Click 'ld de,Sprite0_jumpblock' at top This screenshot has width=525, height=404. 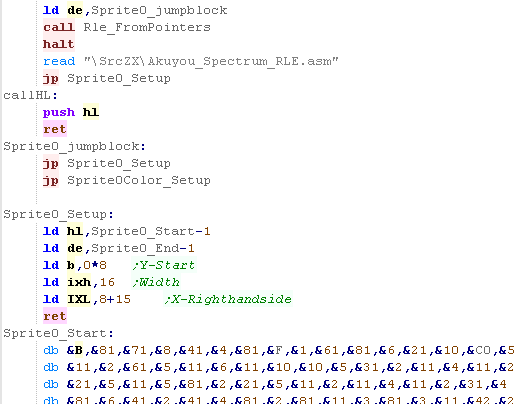135,10
